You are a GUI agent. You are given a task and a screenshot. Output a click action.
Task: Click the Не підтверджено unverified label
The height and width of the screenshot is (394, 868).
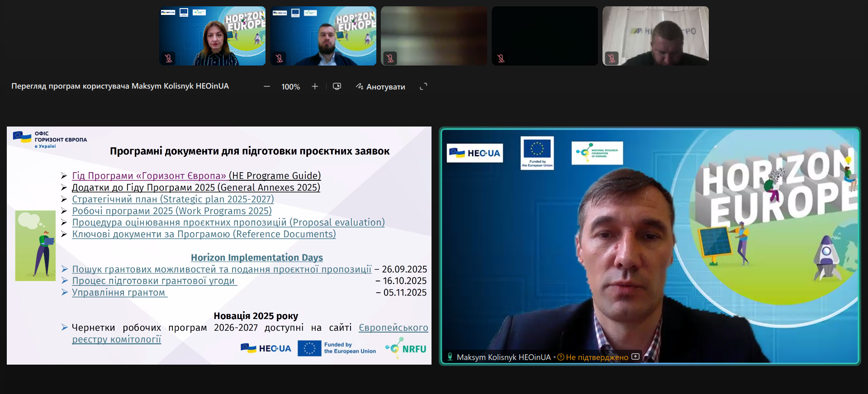click(597, 357)
